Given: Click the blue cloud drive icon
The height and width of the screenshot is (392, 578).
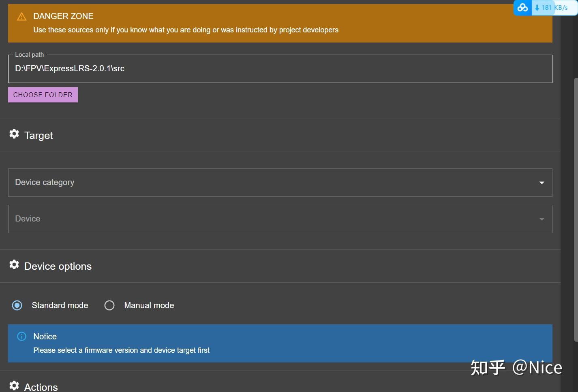Looking at the screenshot, I should pyautogui.click(x=522, y=8).
